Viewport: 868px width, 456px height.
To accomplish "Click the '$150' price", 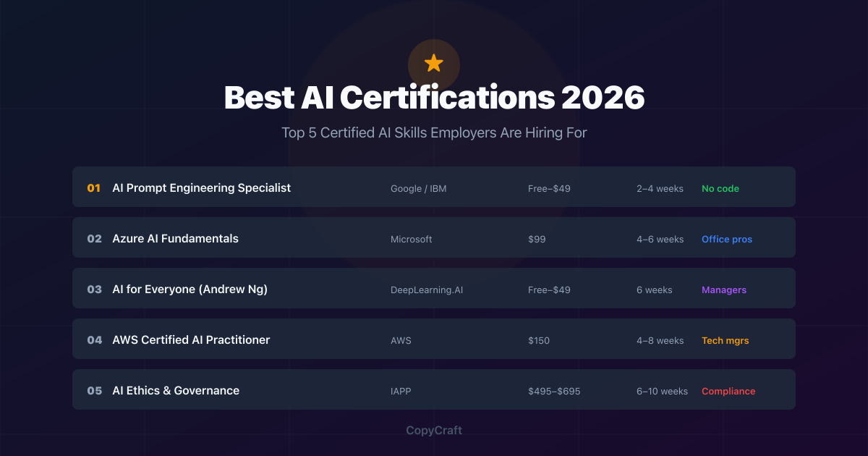I will pyautogui.click(x=539, y=341).
